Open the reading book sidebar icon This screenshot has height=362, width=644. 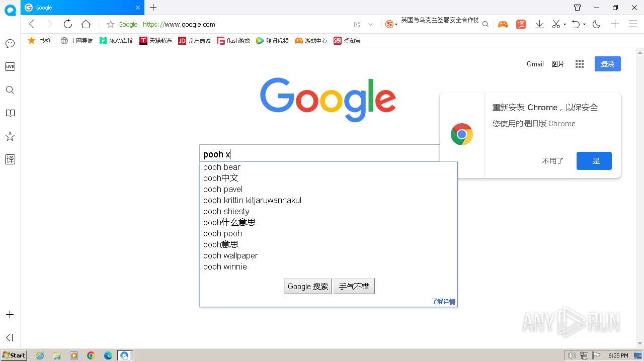point(10,113)
